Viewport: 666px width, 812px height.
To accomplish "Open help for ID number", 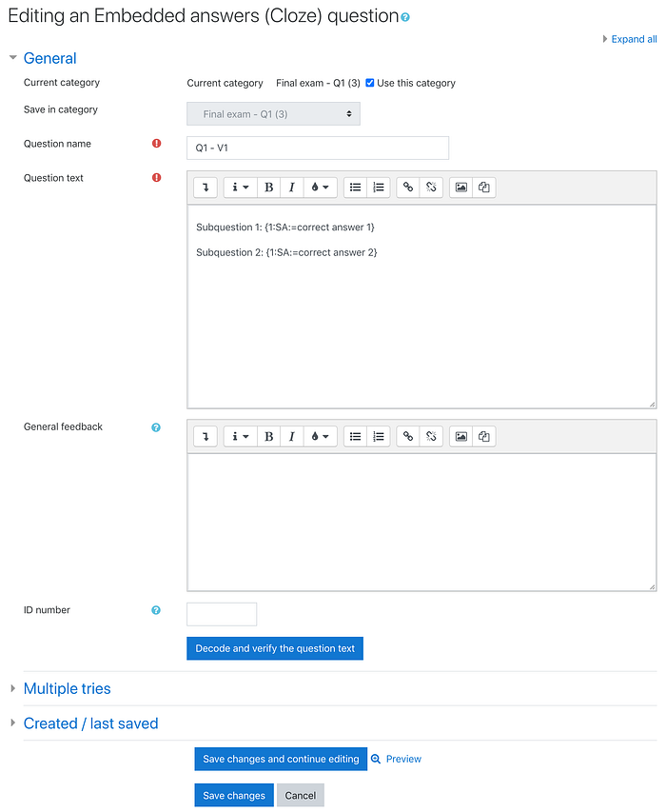I will tap(156, 610).
